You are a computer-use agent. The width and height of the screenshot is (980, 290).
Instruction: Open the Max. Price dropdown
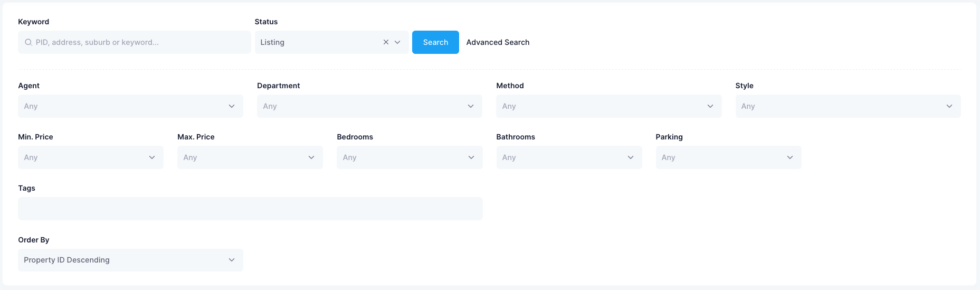click(x=250, y=157)
